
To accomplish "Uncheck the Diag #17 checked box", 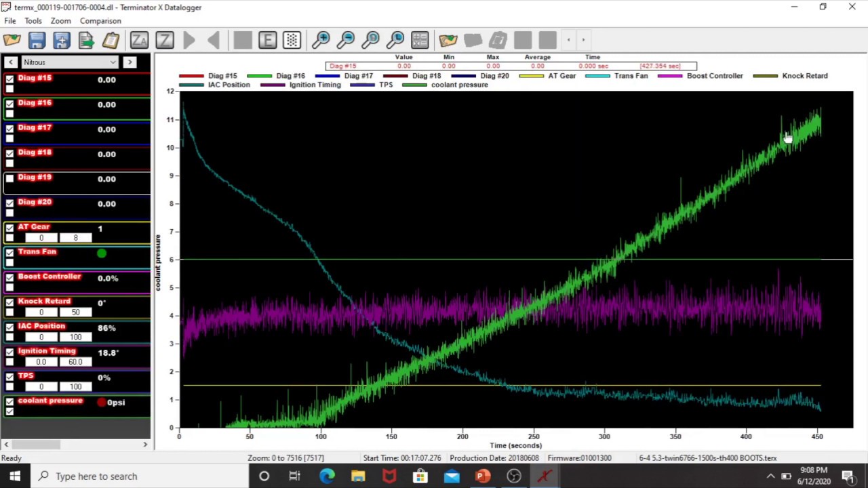I will coord(9,129).
